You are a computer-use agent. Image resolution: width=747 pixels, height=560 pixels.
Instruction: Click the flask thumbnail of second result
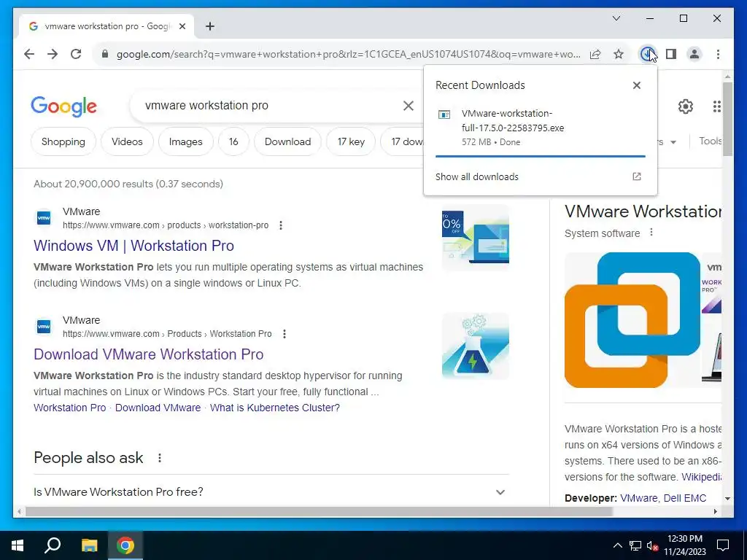pos(476,346)
